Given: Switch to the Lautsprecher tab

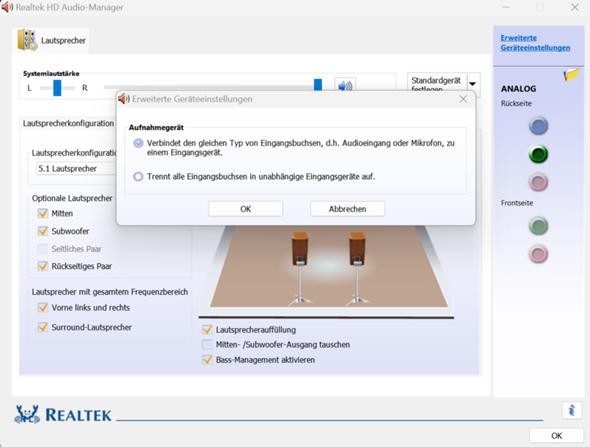Looking at the screenshot, I should 51,40.
